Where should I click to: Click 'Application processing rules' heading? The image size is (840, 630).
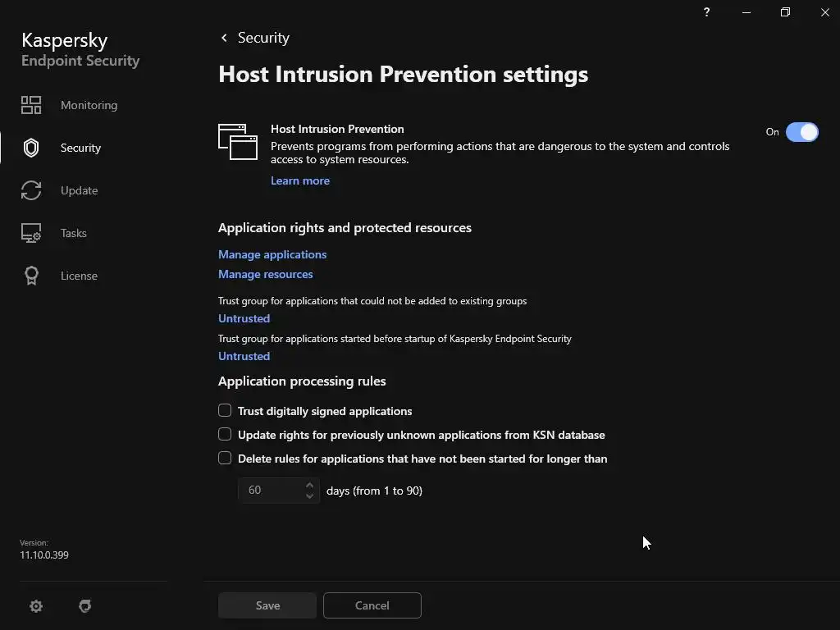click(x=302, y=381)
